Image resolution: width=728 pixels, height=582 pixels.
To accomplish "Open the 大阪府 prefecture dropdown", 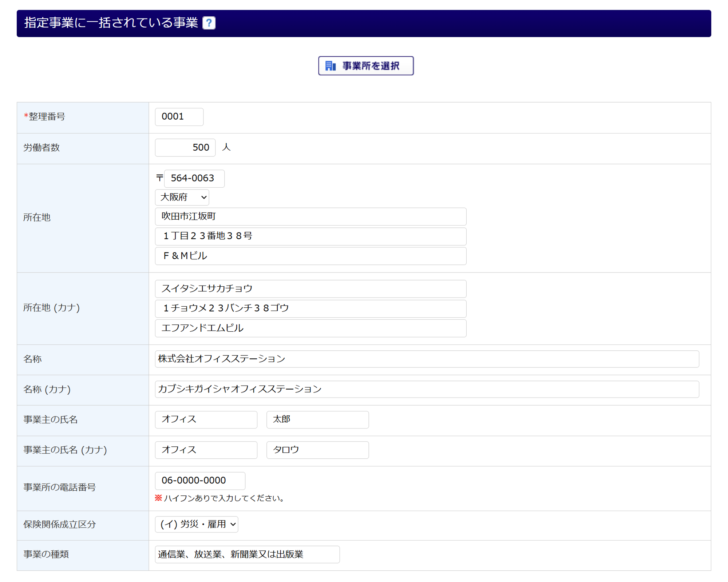I will click(x=182, y=197).
